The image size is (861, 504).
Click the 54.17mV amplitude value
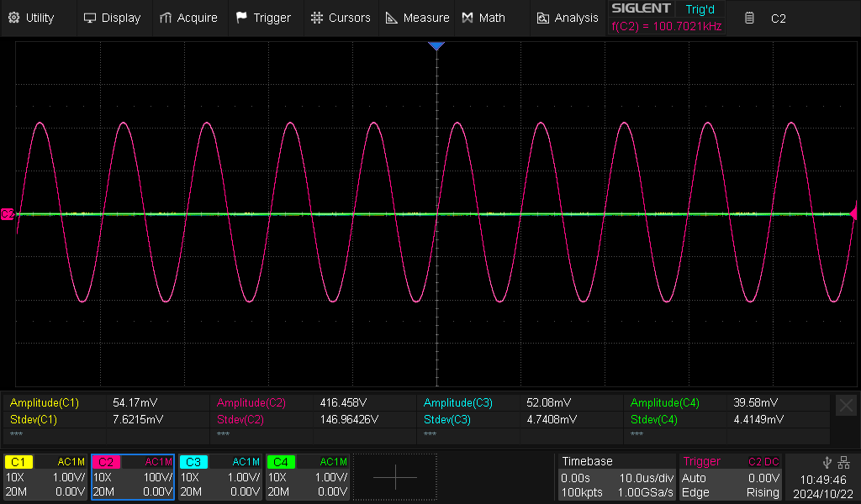[x=135, y=402]
